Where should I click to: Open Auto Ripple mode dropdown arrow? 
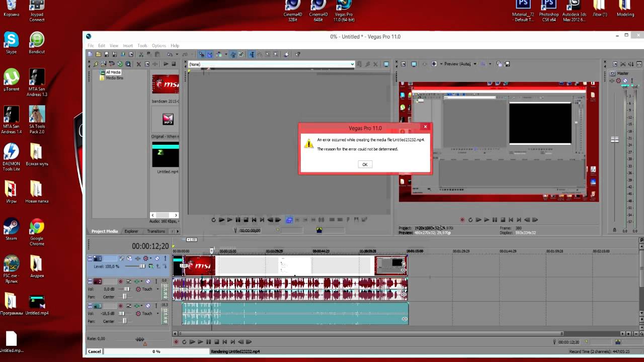(226, 54)
